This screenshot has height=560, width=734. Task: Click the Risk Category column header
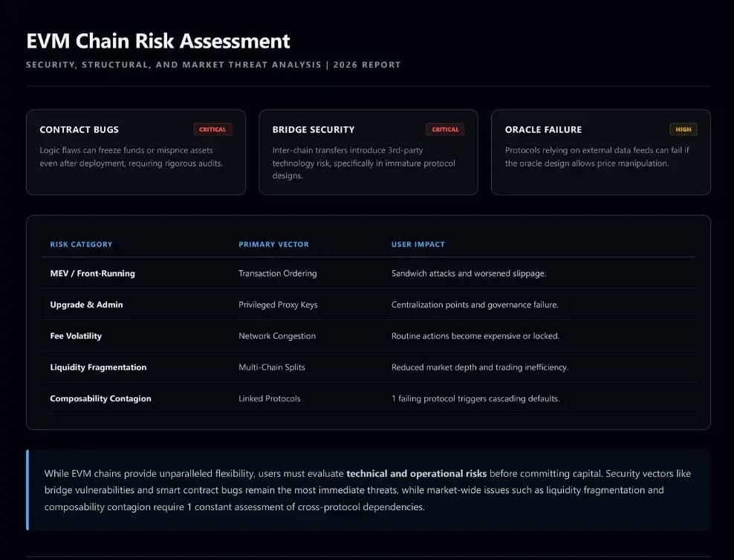(82, 244)
